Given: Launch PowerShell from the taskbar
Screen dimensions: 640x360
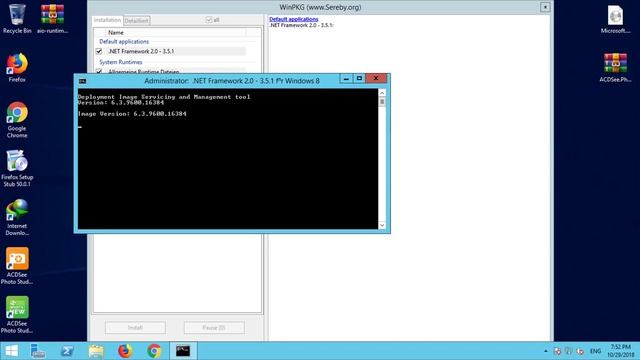Looking at the screenshot, I should pos(67,351).
